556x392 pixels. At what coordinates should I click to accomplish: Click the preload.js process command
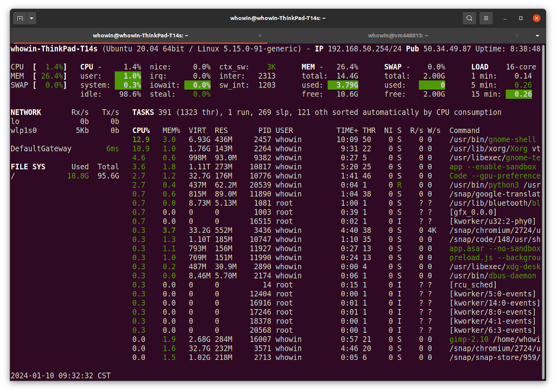pyautogui.click(x=495, y=258)
